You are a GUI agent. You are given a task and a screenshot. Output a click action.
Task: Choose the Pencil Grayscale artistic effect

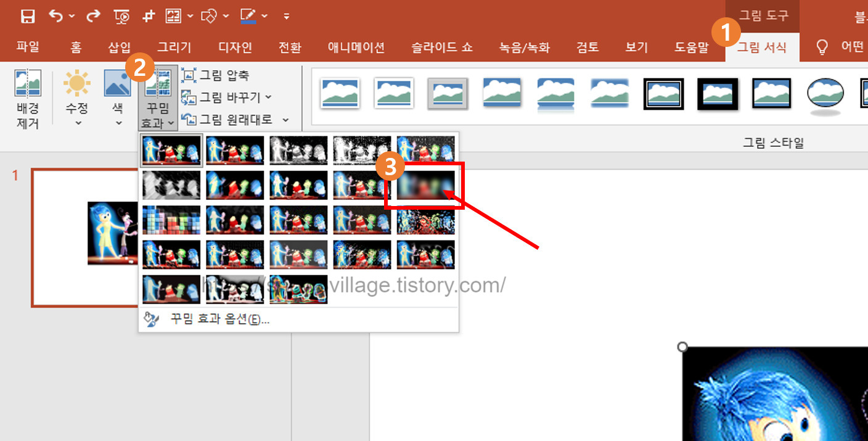point(299,150)
